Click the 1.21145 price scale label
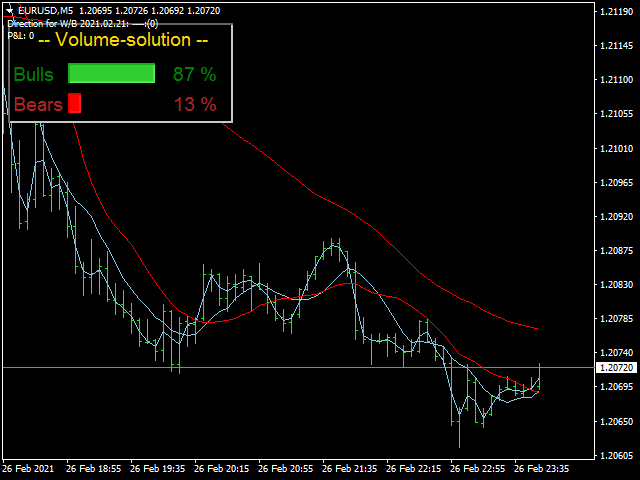The width and height of the screenshot is (640, 480). [616, 46]
